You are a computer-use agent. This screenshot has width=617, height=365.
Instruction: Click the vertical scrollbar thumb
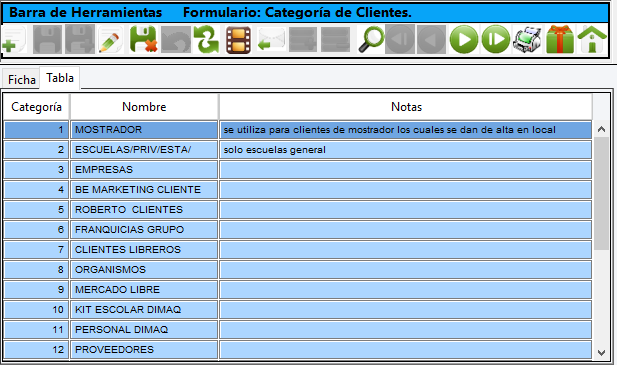pyautogui.click(x=601, y=194)
